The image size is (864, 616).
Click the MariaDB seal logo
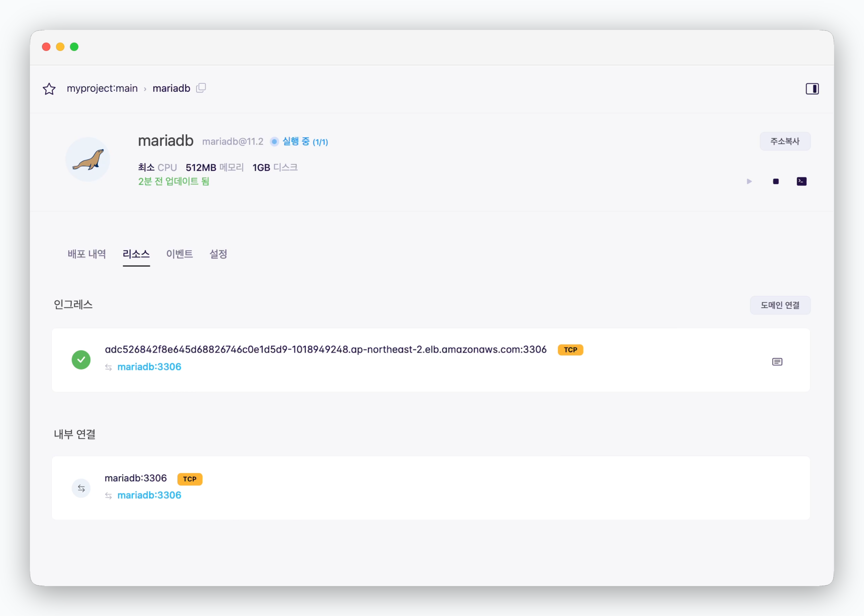click(x=88, y=159)
